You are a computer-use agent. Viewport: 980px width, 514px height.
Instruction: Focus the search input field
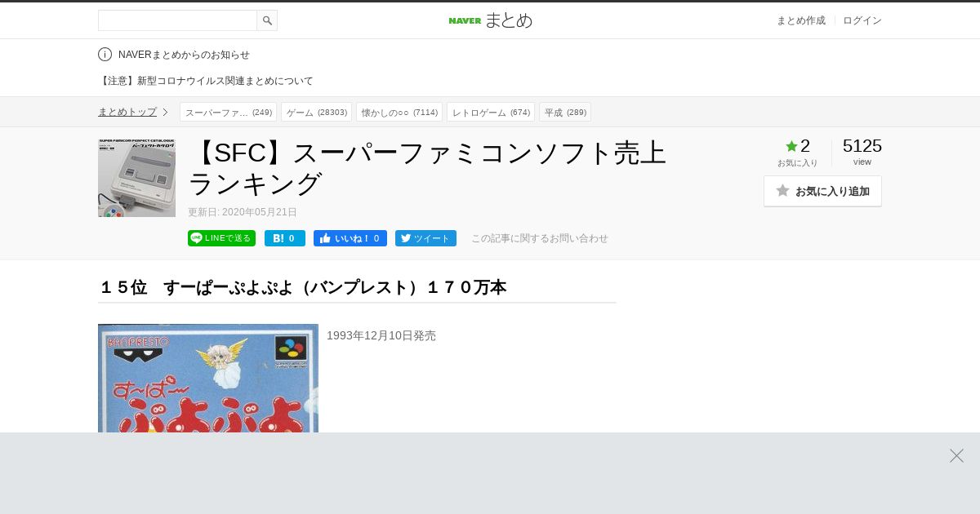[x=177, y=20]
